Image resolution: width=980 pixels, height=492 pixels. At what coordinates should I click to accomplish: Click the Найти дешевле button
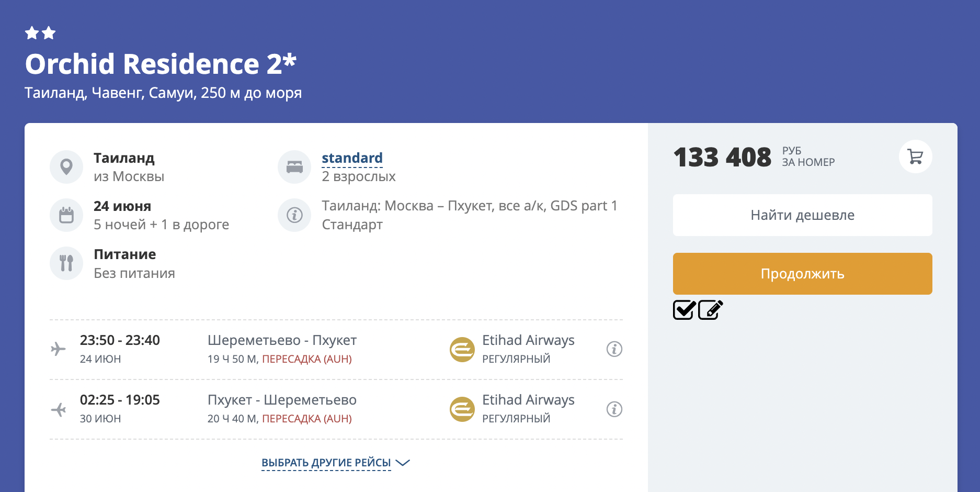[802, 215]
